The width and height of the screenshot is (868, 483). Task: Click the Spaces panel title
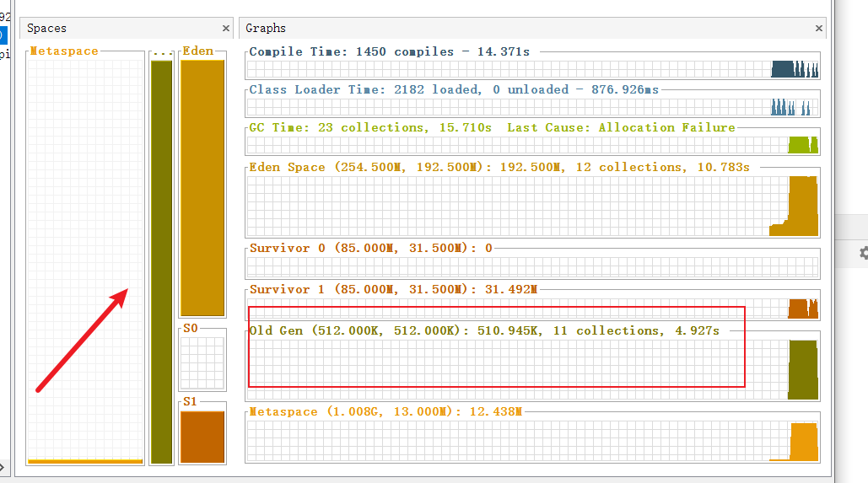click(46, 29)
